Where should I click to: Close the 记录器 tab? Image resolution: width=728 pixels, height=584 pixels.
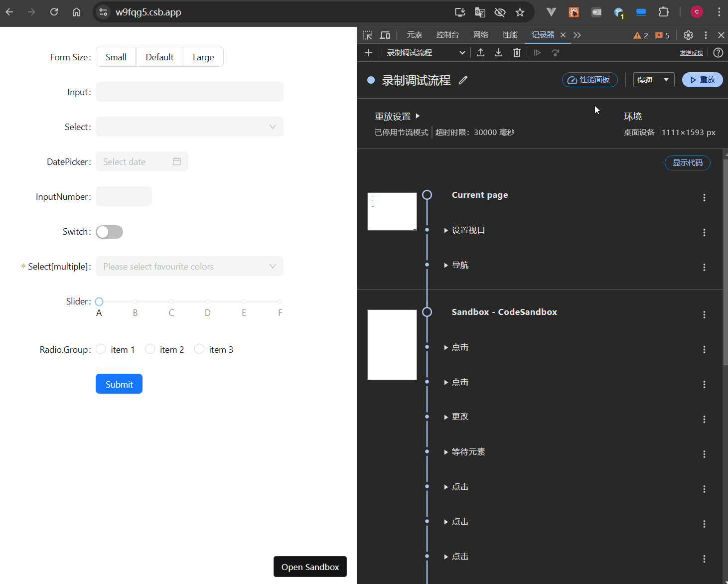(x=563, y=35)
